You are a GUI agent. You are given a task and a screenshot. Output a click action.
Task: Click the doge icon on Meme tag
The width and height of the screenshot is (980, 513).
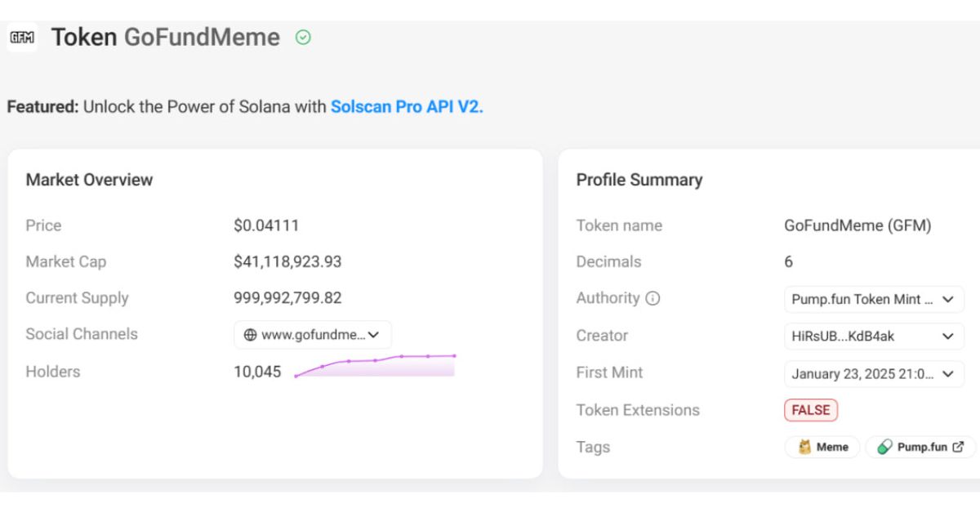pos(804,447)
